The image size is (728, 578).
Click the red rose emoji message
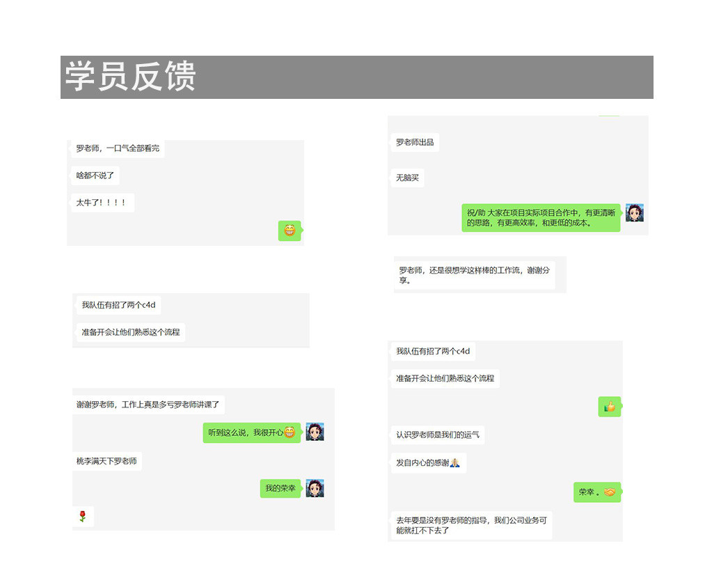[x=82, y=517]
